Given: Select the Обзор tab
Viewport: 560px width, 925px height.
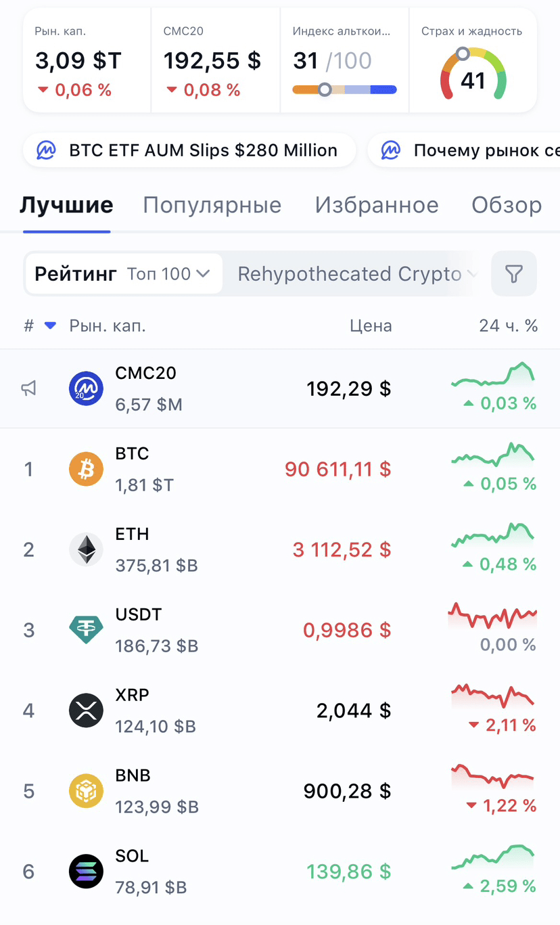Looking at the screenshot, I should point(507,205).
